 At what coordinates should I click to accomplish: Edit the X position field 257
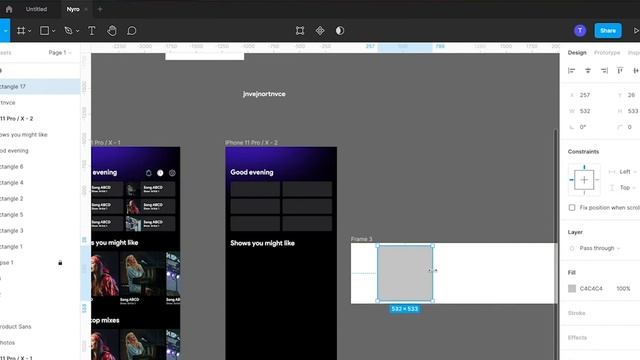point(586,95)
